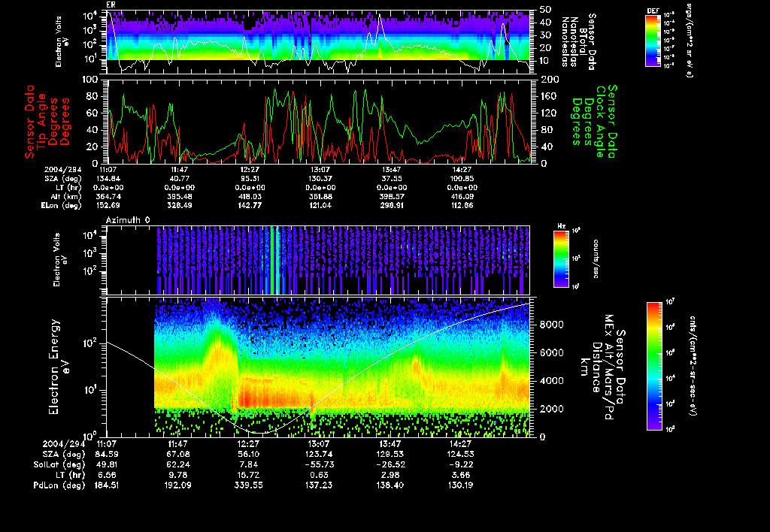Screen dimensions: 770x532
Task: Select SZA value 100.85
Action: 462,179
